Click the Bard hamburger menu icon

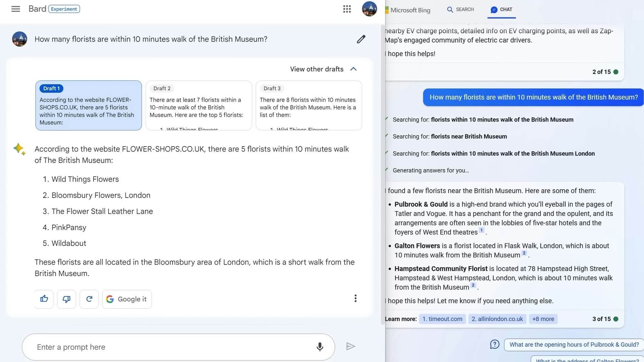pyautogui.click(x=15, y=9)
